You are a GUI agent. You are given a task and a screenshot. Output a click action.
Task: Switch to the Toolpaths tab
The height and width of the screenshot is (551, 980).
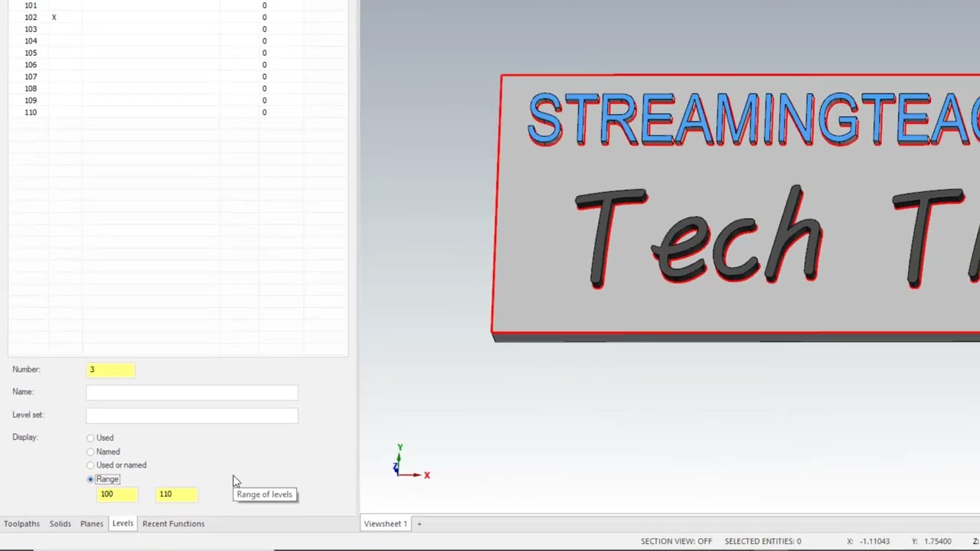coord(21,523)
